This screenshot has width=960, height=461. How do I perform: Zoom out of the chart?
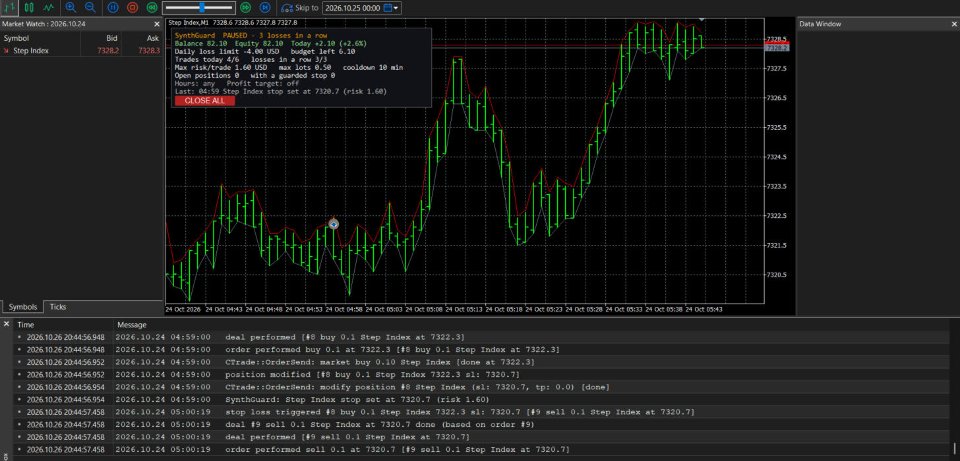[x=90, y=7]
